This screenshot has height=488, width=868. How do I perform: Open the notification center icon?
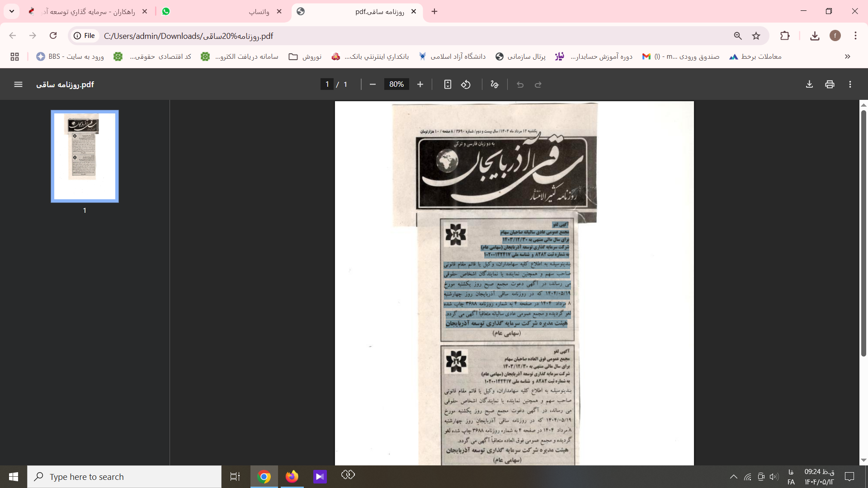coord(849,477)
